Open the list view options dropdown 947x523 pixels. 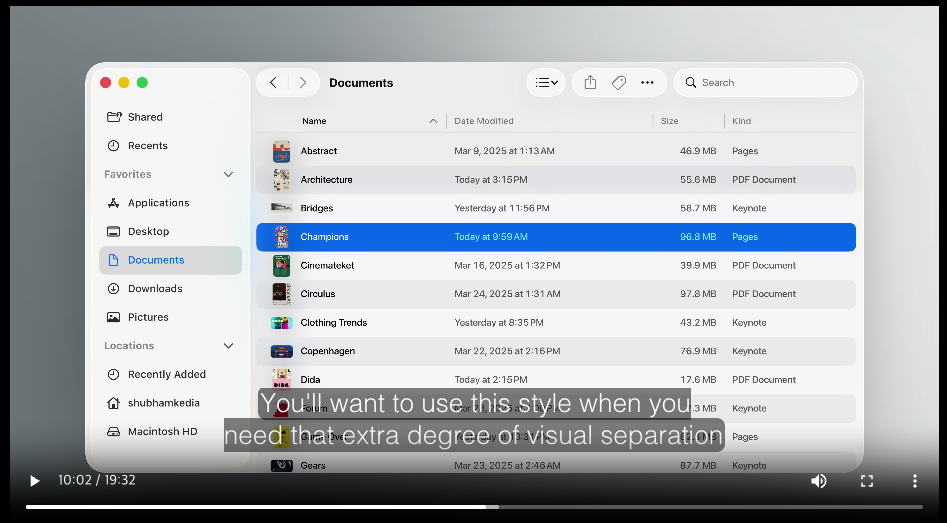click(546, 83)
